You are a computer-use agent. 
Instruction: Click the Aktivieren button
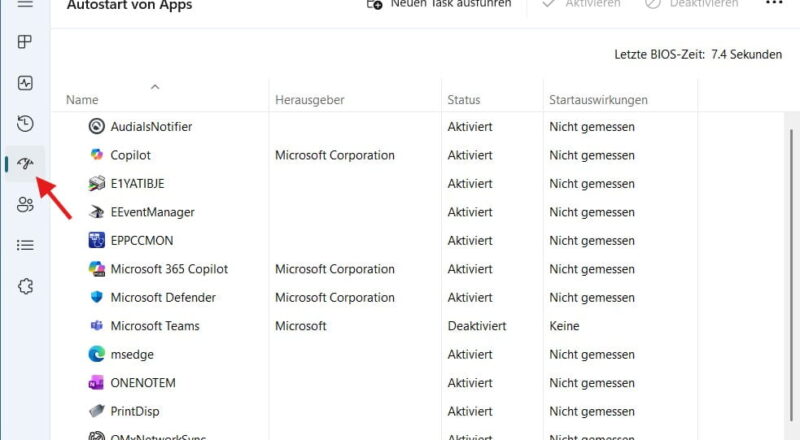581,4
